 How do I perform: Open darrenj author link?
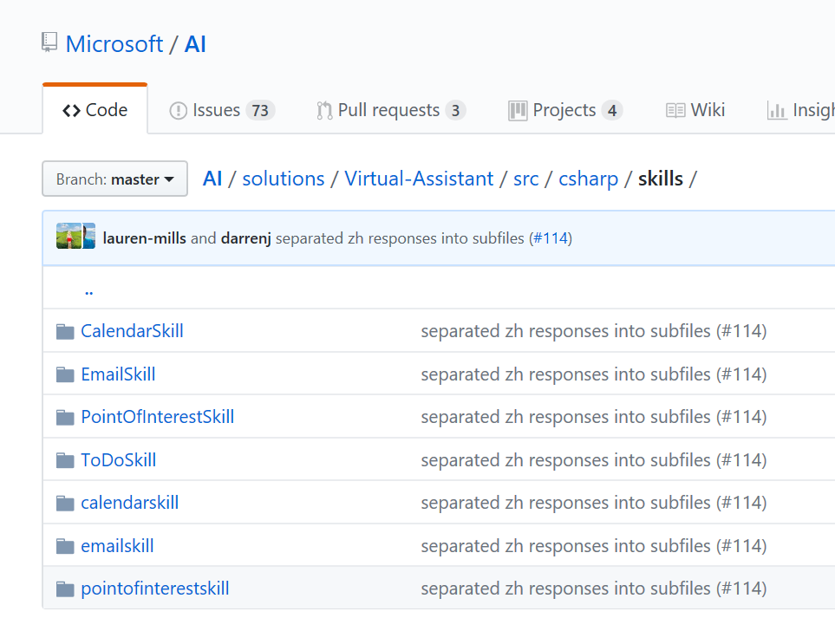click(246, 238)
